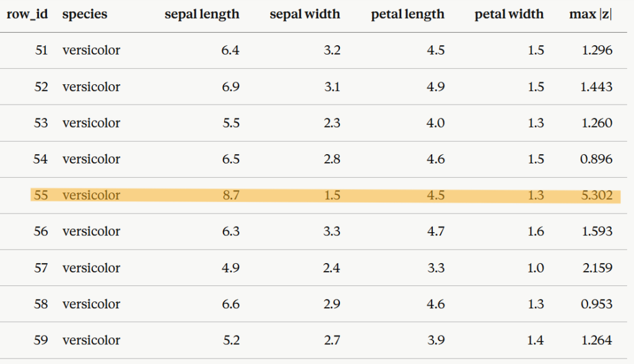
Task: Click the species column header
Action: (x=84, y=14)
